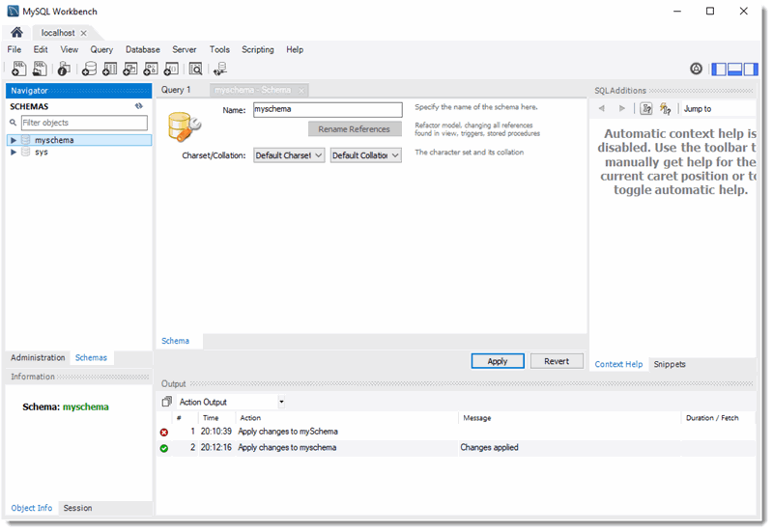Screen dimensions: 773x532
Task: Click the Apply button
Action: point(498,361)
